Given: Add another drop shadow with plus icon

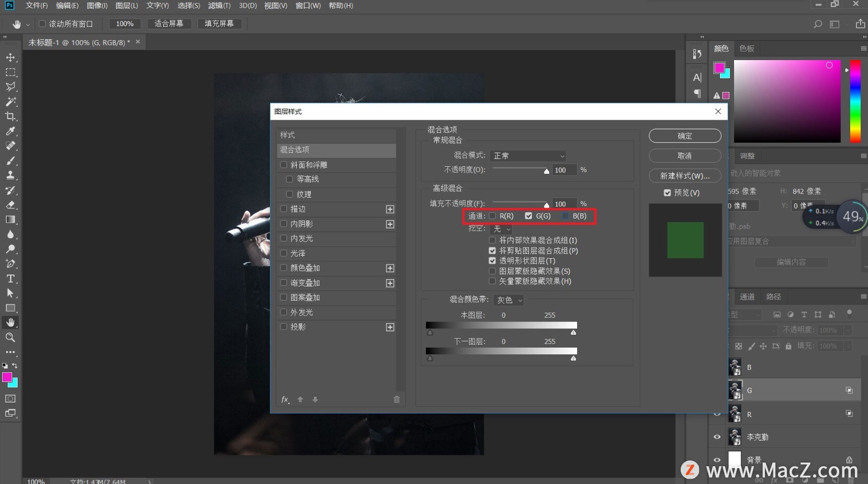Looking at the screenshot, I should [390, 327].
